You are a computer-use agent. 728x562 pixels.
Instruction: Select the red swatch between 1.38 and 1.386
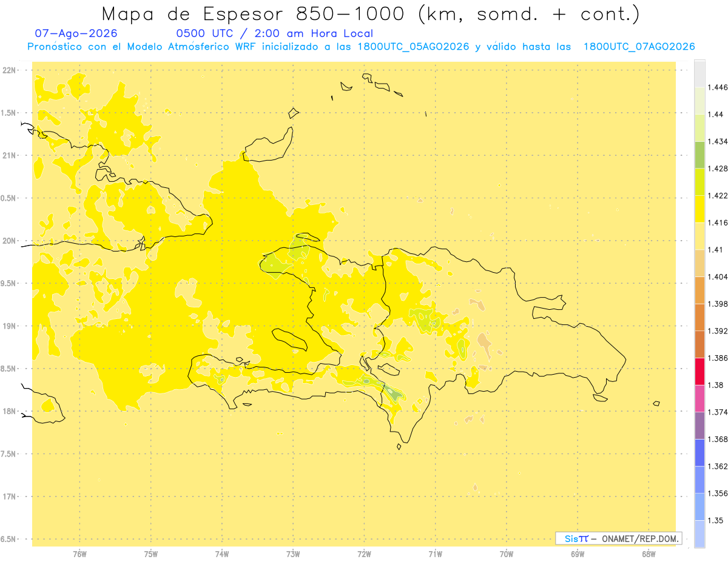[699, 372]
